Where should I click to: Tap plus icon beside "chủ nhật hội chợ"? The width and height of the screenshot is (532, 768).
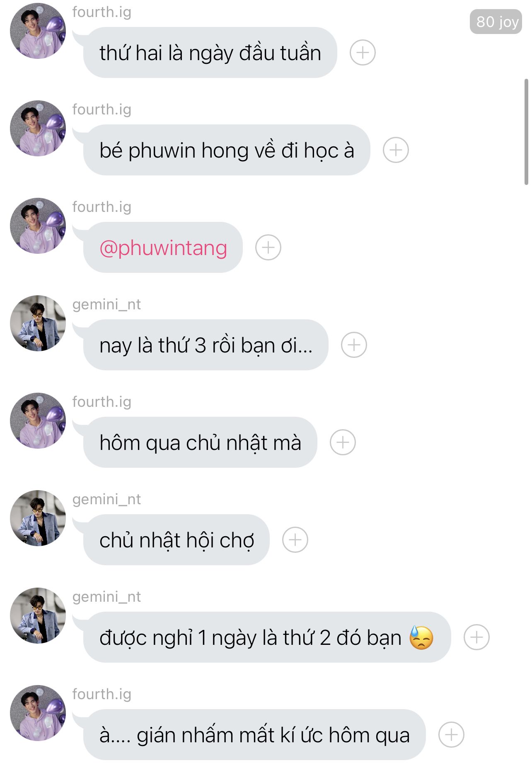295,540
